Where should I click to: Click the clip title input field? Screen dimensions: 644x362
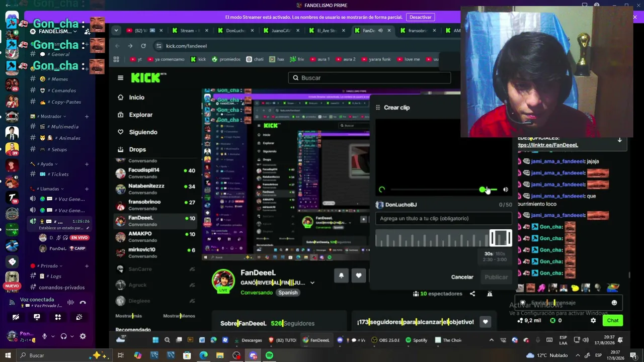(x=443, y=219)
